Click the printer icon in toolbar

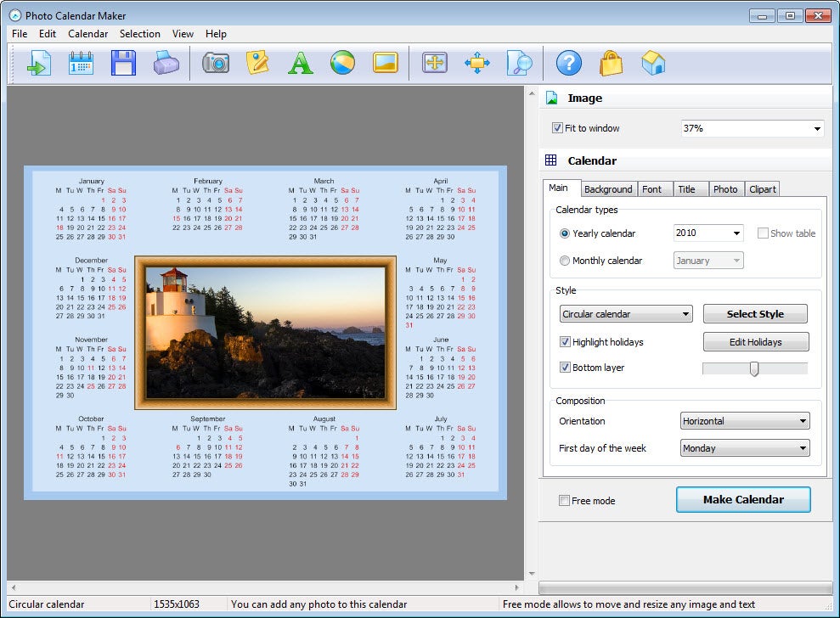(166, 63)
